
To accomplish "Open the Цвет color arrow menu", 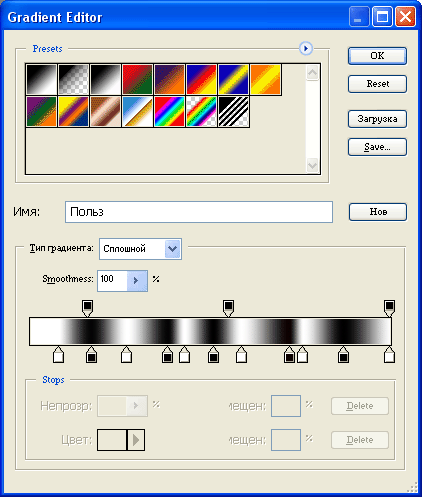I will (136, 440).
